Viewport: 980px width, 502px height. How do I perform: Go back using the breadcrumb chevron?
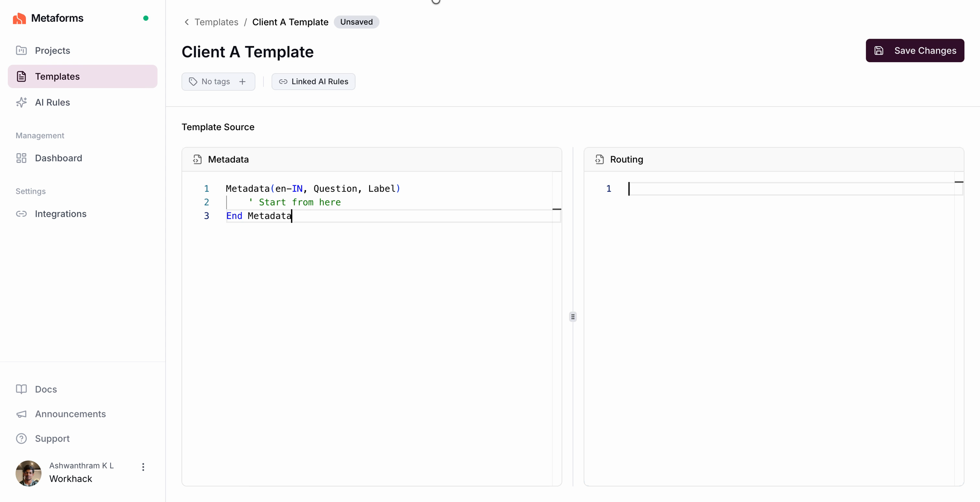click(187, 22)
